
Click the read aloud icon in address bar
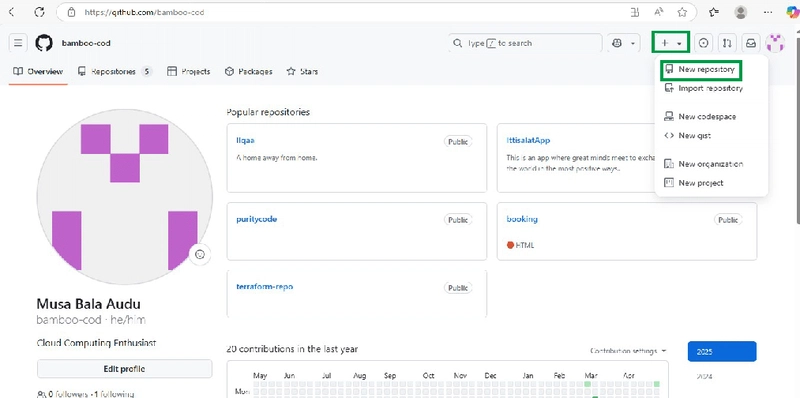pyautogui.click(x=659, y=12)
